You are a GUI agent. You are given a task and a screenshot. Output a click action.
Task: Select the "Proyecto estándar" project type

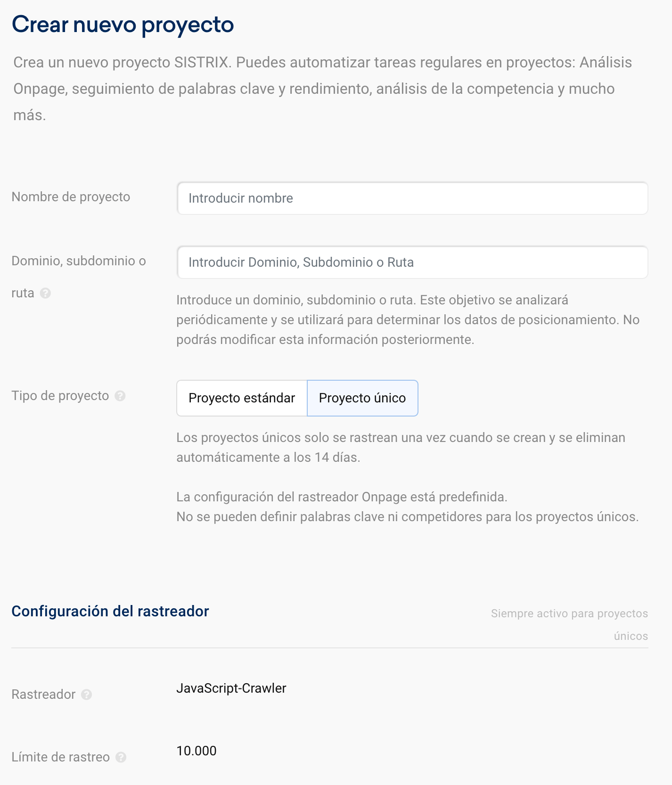point(242,398)
